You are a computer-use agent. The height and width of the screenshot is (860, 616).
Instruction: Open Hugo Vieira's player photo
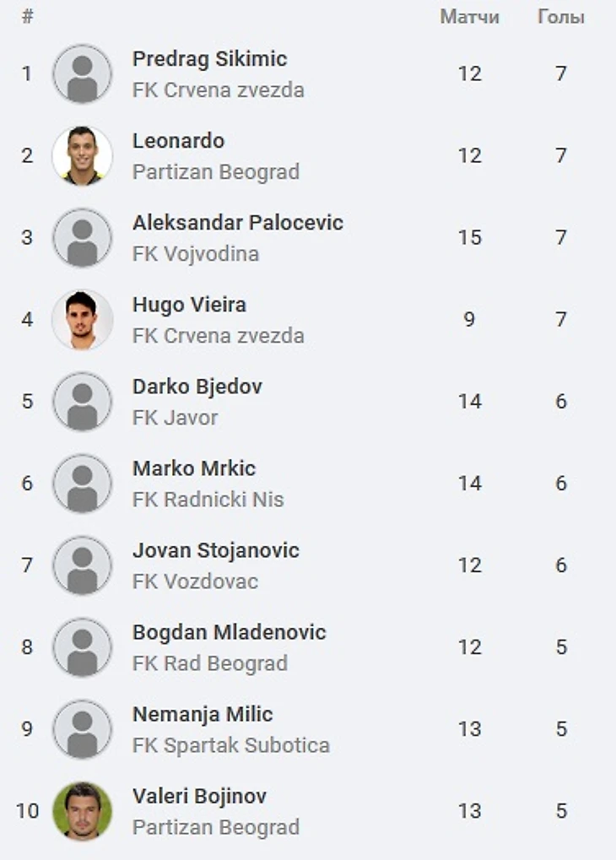82,320
